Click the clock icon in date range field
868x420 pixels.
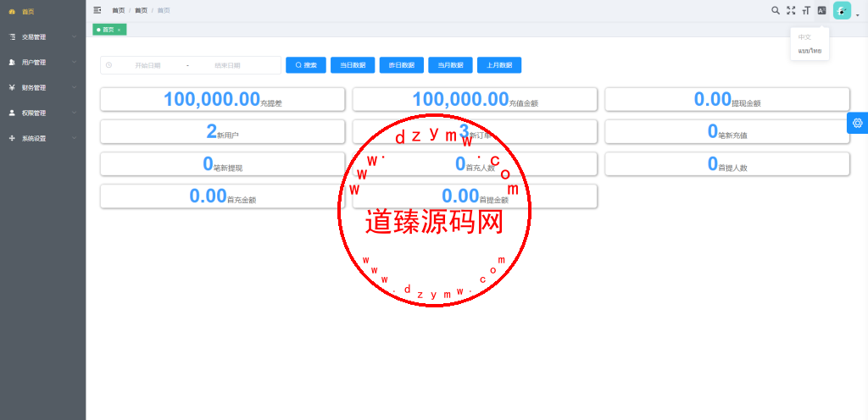(109, 65)
